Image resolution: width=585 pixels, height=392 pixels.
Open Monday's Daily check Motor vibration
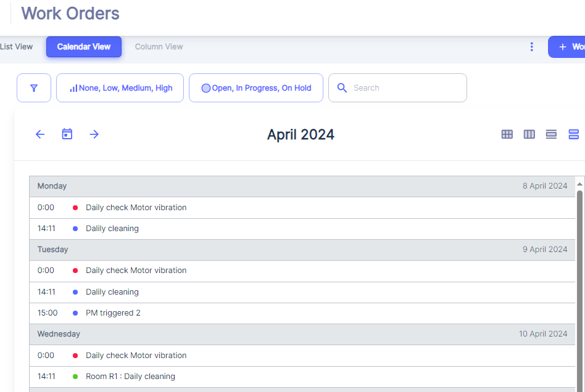coord(136,208)
